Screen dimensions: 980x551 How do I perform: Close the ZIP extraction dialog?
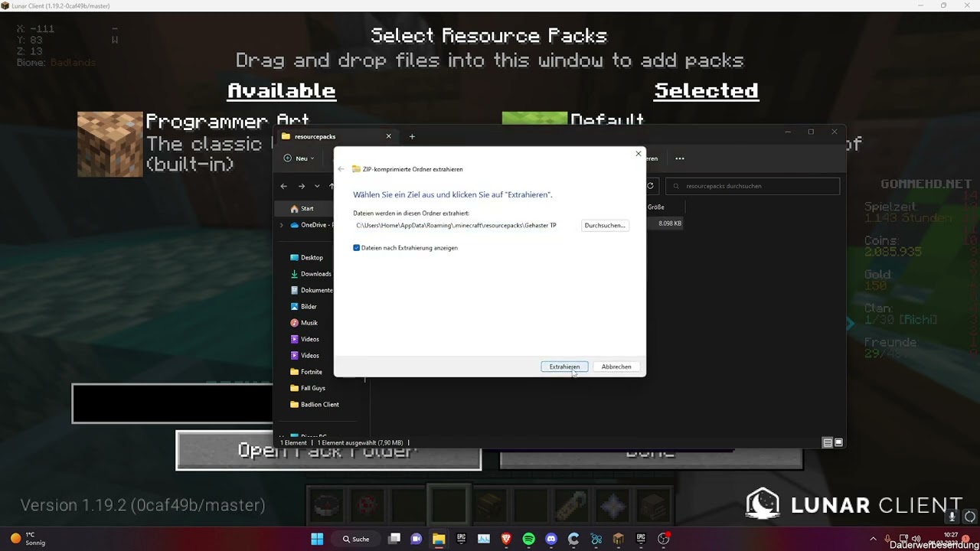638,154
